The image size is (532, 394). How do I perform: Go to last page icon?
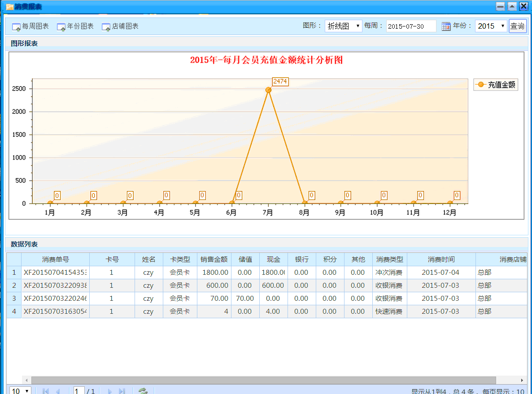click(122, 391)
